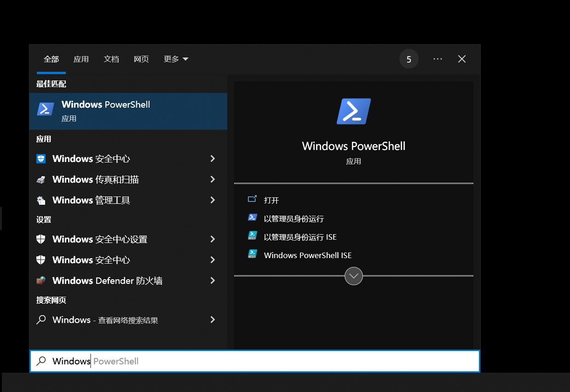The width and height of the screenshot is (570, 392).
Task: Click 打开 to launch PowerShell
Action: pyautogui.click(x=271, y=200)
